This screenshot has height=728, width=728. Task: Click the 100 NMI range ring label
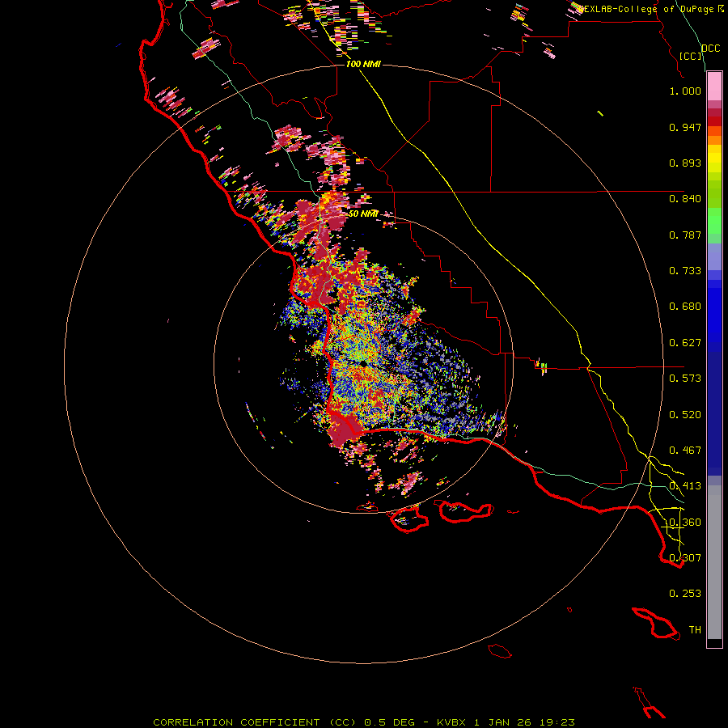(x=363, y=64)
